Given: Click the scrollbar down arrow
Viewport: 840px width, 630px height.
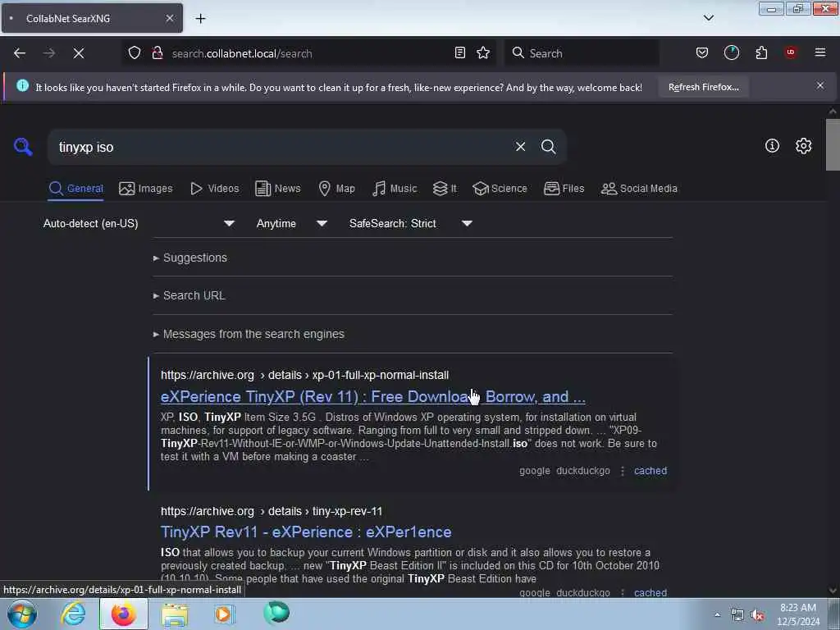Looking at the screenshot, I should tap(833, 591).
